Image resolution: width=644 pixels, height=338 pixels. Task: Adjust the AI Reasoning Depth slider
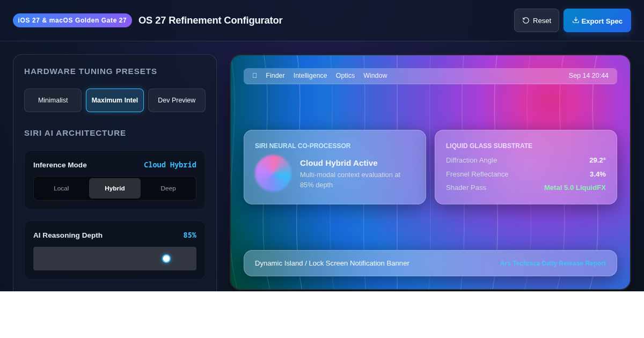click(115, 259)
